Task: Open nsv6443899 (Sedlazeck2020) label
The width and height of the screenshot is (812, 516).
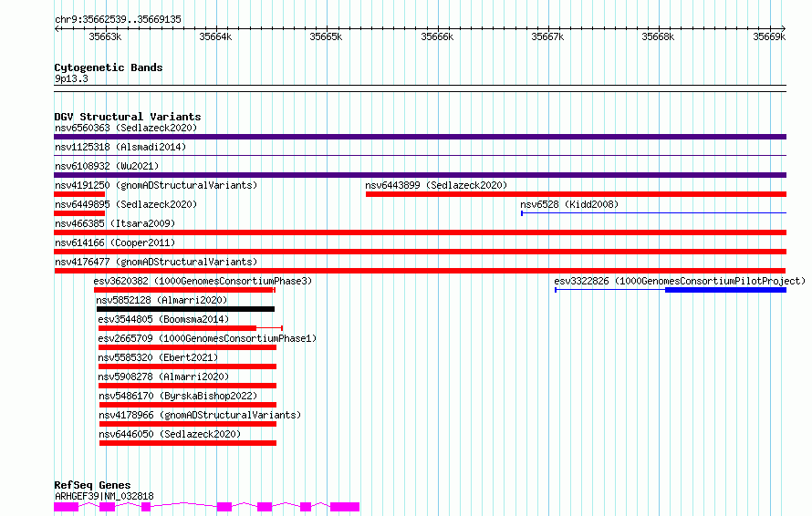Action: click(x=436, y=185)
